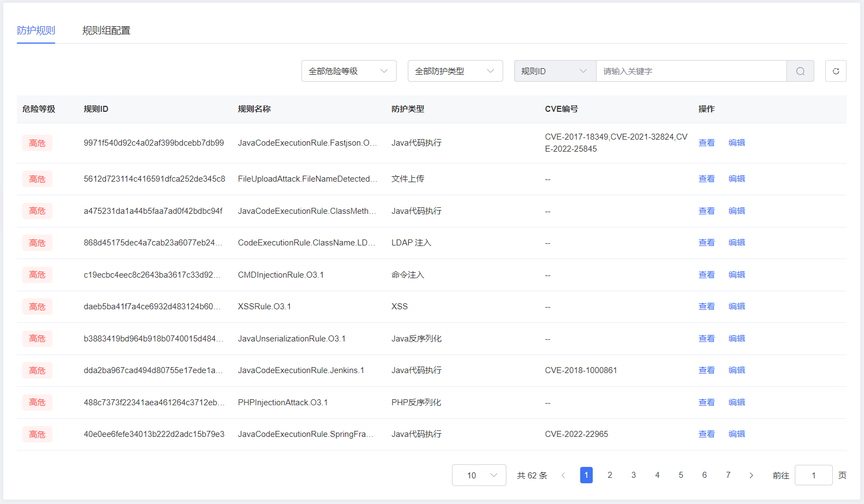The height and width of the screenshot is (504, 864).
Task: Go to next page arrow
Action: (752, 475)
